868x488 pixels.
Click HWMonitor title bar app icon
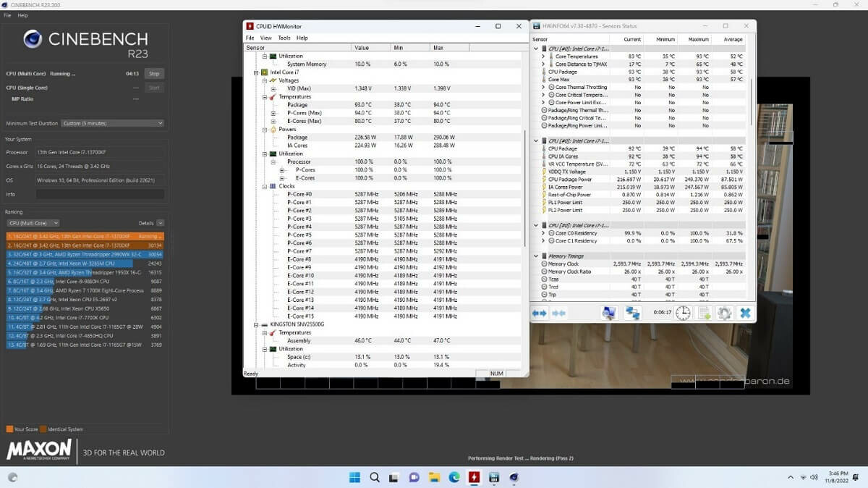tap(250, 26)
